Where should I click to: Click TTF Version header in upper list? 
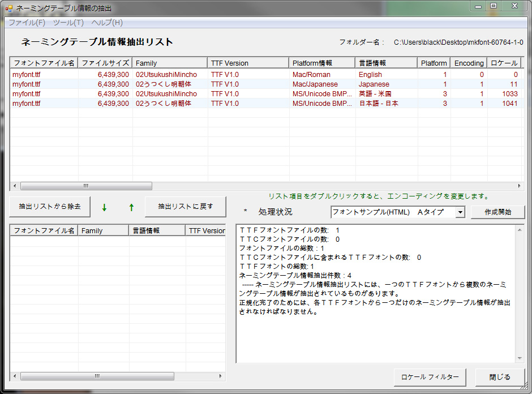click(248, 63)
